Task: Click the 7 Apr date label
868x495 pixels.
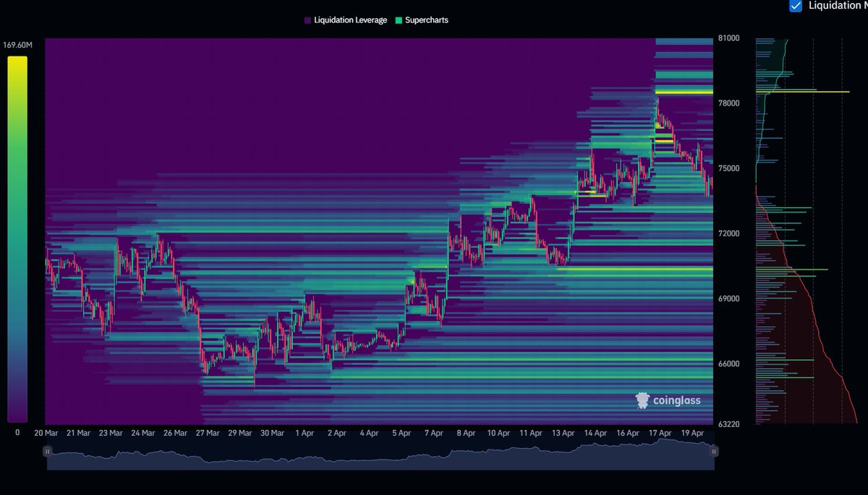Action: 433,434
